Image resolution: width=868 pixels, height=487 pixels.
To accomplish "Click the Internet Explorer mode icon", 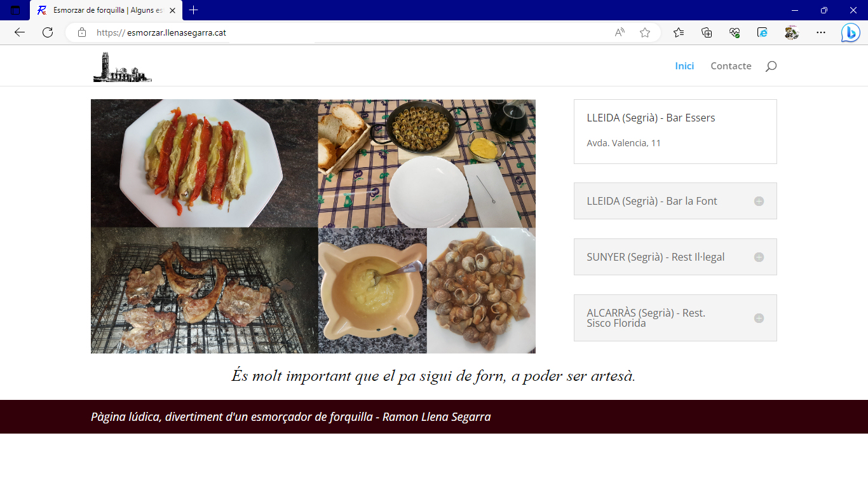I will click(763, 32).
